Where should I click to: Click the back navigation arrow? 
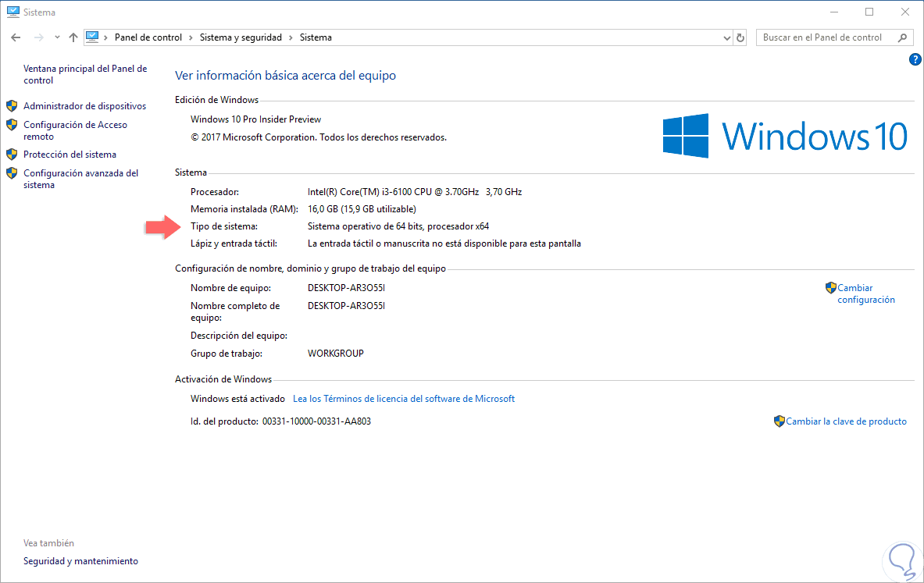(x=15, y=37)
